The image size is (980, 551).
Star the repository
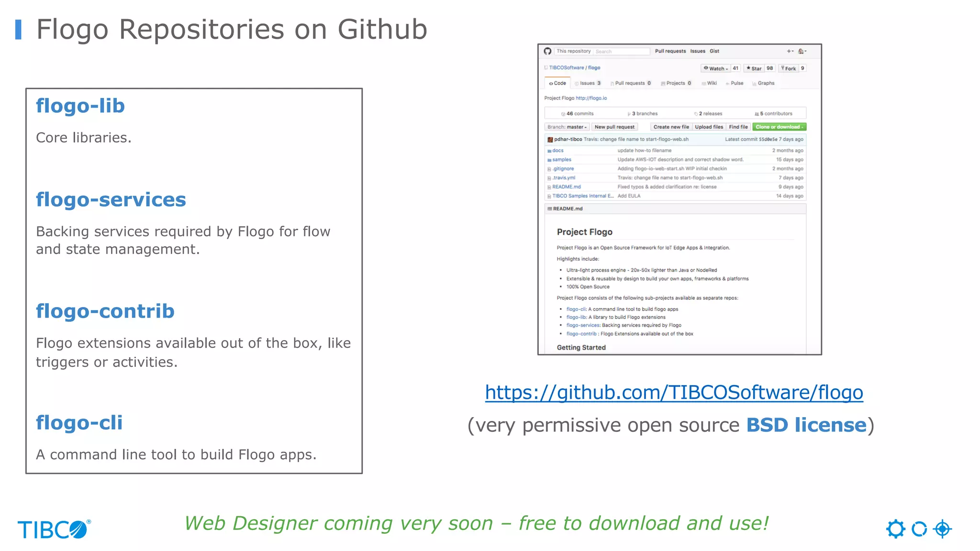pos(754,68)
